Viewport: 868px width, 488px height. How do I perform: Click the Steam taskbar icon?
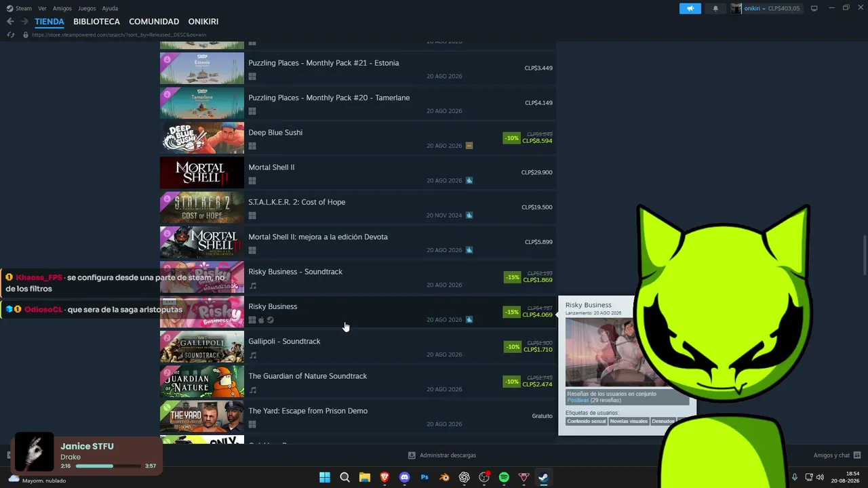pyautogui.click(x=544, y=477)
